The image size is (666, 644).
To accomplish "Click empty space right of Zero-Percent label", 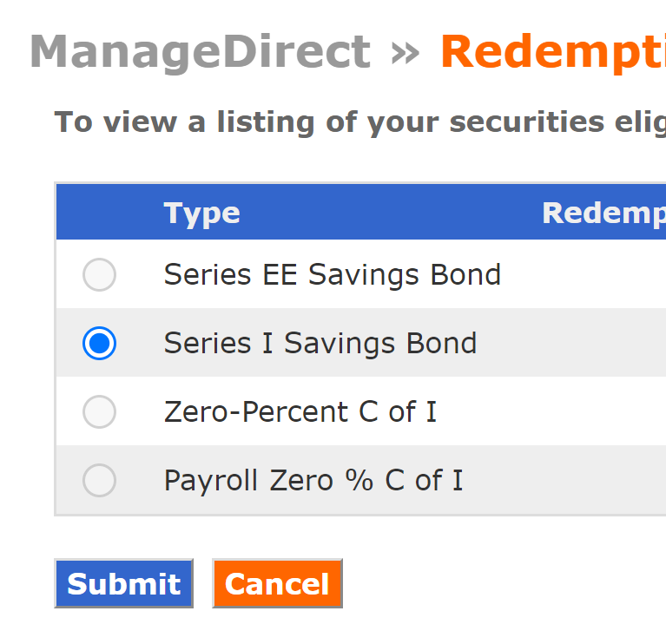I will [556, 411].
